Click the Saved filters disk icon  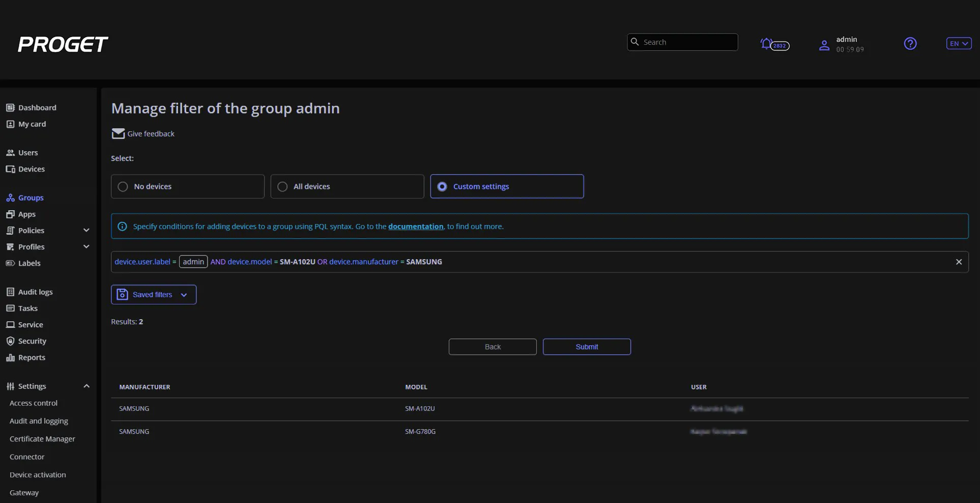(x=122, y=294)
